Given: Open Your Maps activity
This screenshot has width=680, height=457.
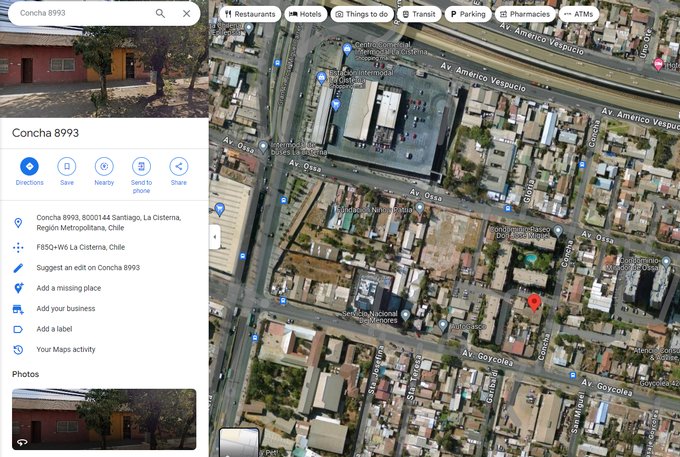Looking at the screenshot, I should tap(66, 349).
